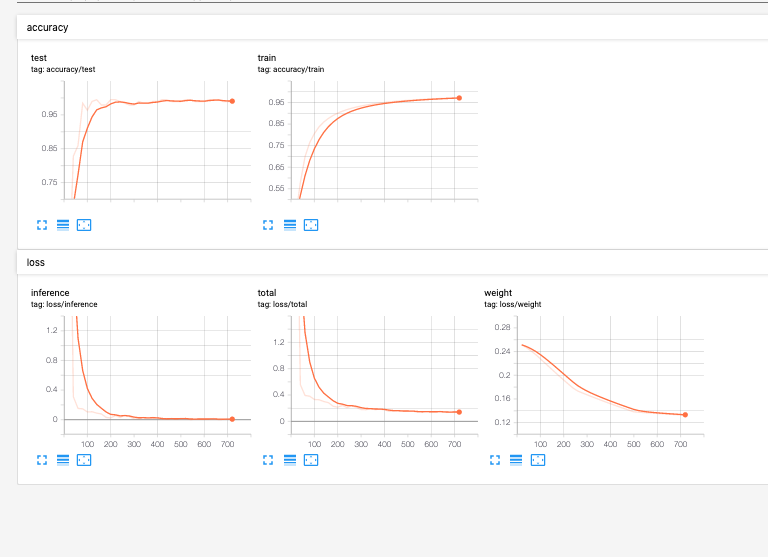Toggle y-axis log scale on accuracy/test chart
The width and height of the screenshot is (768, 557).
[x=63, y=225]
